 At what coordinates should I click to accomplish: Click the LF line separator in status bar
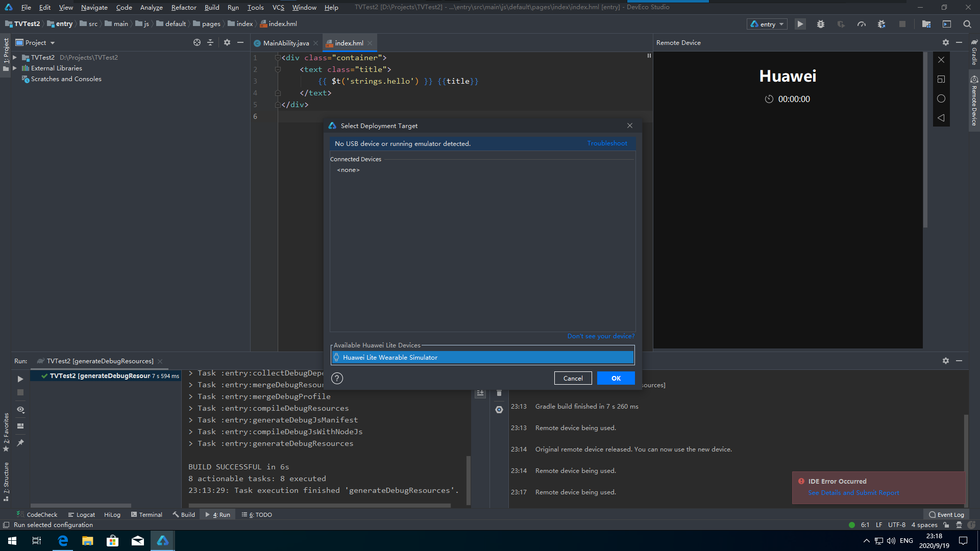tap(879, 525)
